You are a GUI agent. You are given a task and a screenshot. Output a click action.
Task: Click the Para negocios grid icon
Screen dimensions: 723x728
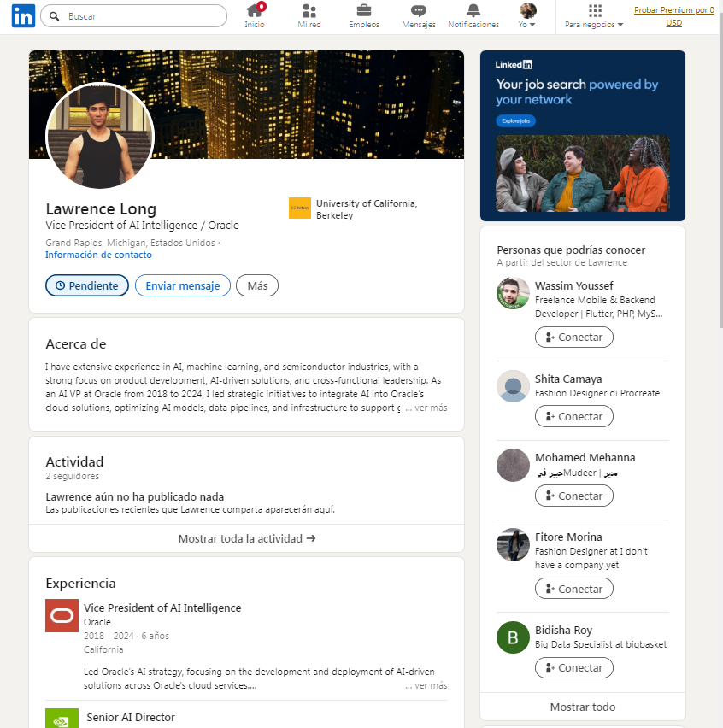595,10
